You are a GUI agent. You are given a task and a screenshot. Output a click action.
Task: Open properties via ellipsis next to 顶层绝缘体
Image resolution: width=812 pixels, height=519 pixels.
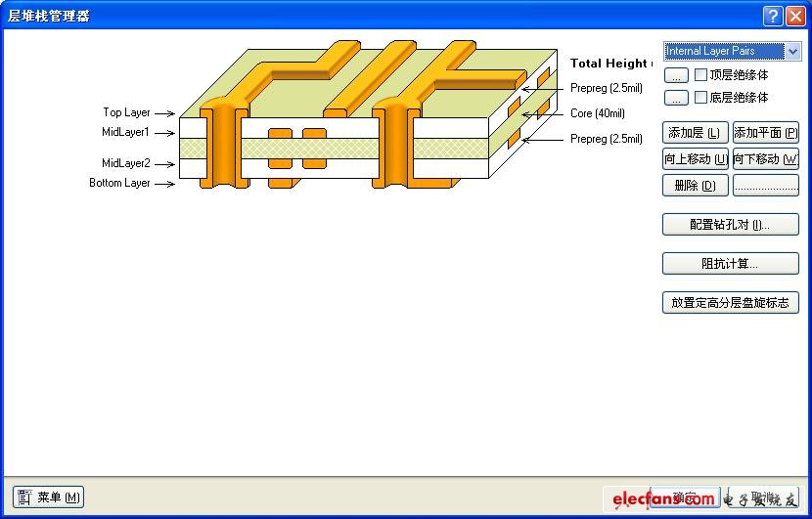click(676, 75)
